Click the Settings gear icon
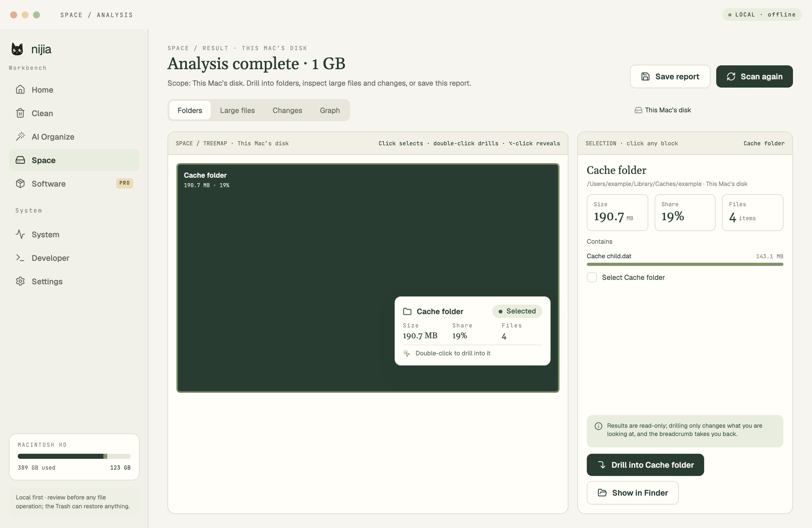 coord(20,281)
